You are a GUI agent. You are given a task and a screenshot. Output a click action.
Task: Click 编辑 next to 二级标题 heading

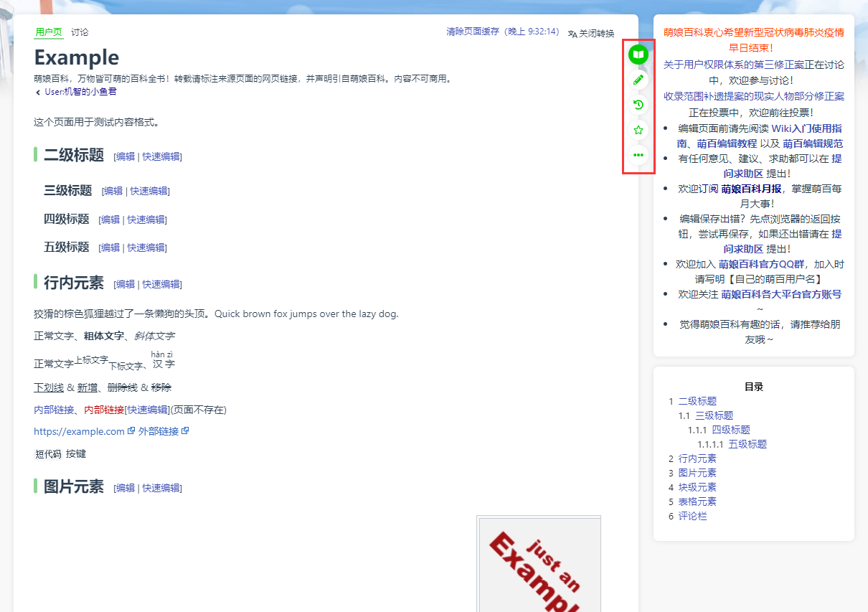click(125, 156)
